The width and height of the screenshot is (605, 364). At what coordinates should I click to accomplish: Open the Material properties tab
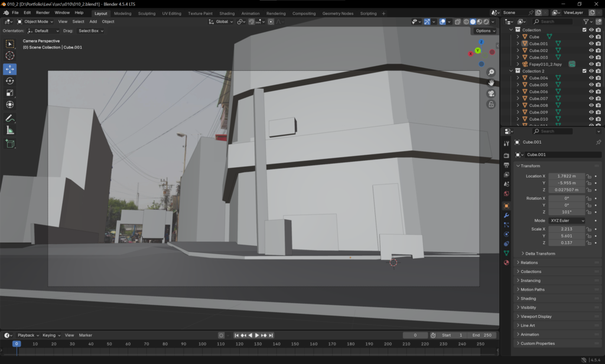[x=506, y=262]
